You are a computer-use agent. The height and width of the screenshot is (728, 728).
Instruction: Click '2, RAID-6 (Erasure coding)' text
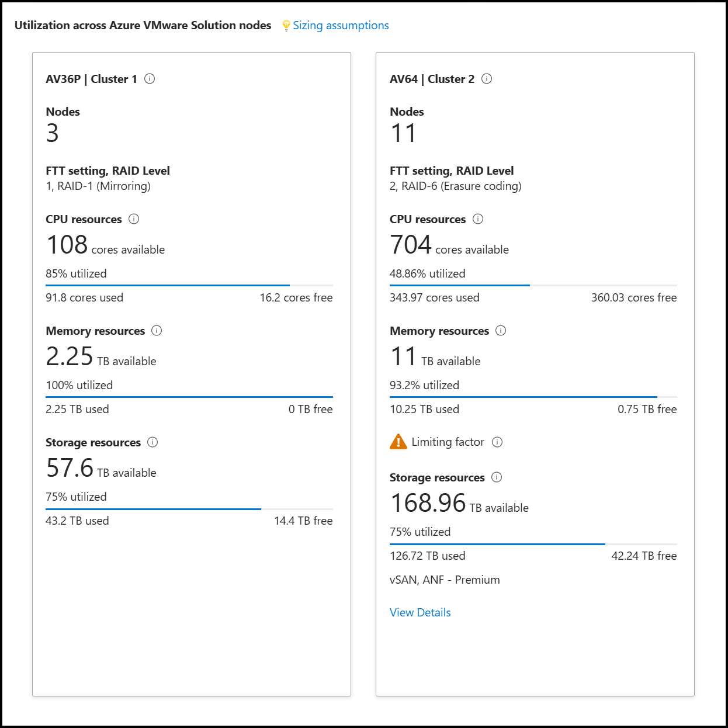(x=456, y=186)
